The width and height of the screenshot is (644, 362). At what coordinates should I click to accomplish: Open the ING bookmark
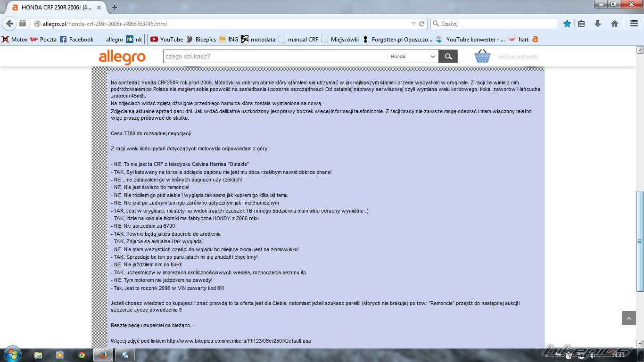tap(229, 40)
